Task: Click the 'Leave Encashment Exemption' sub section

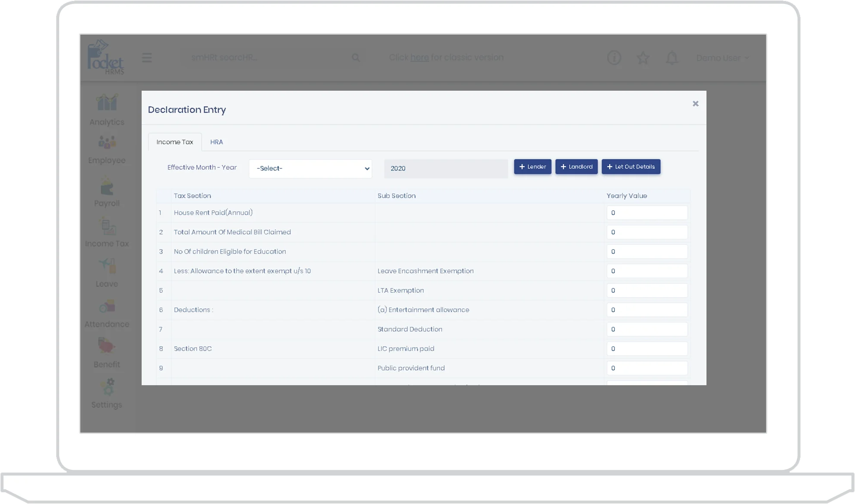Action: [425, 271]
